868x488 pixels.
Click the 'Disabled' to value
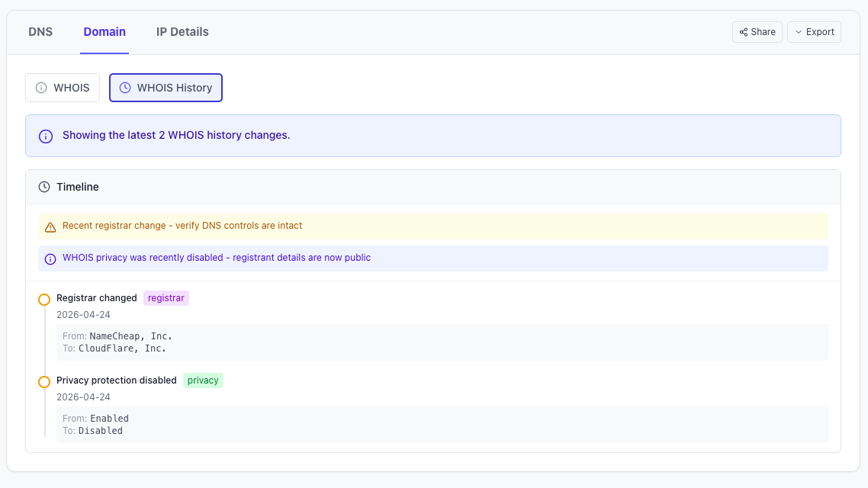coord(101,431)
